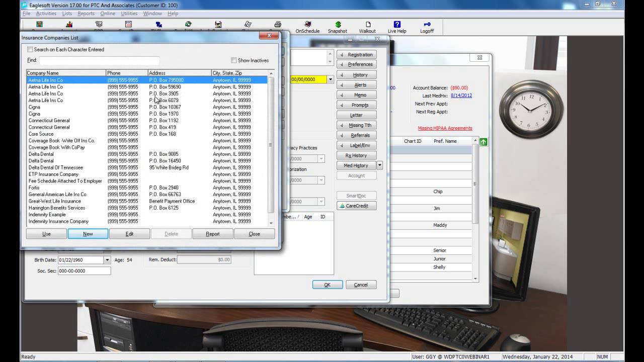Expand the Label/Env button
This screenshot has height=362, width=644.
pyautogui.click(x=357, y=145)
